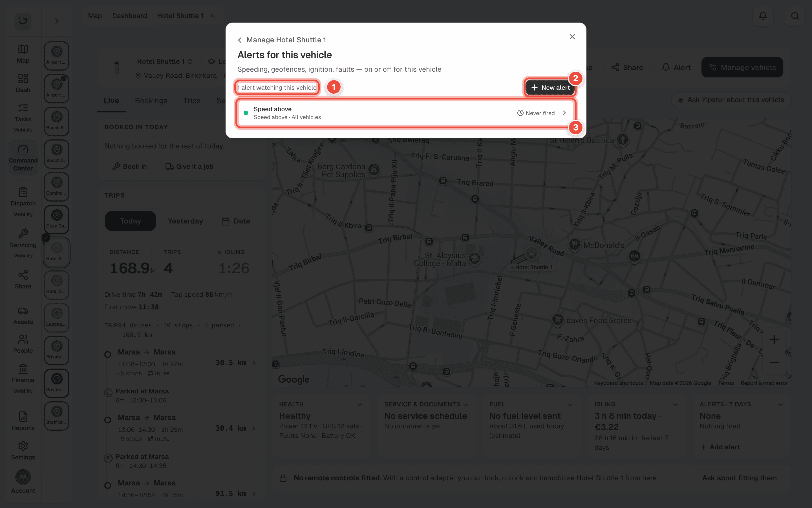Open Share in the sidebar
Viewport: 812px width, 508px height.
[x=23, y=279]
